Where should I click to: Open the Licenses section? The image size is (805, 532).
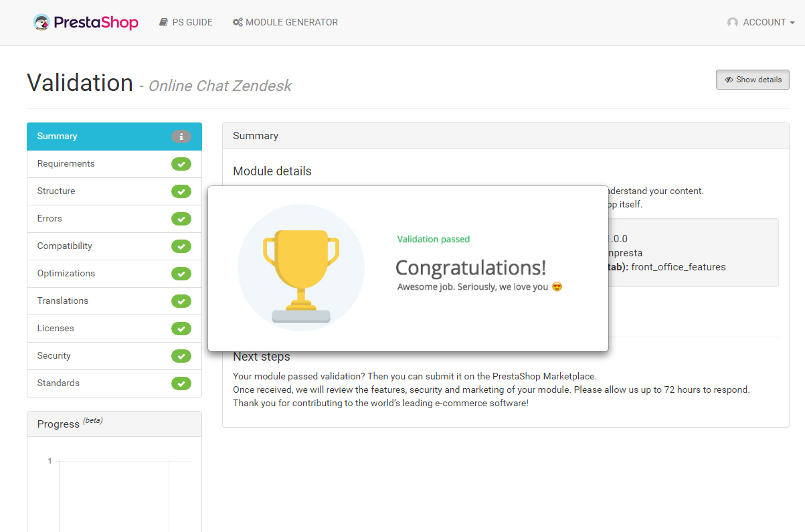coord(114,329)
